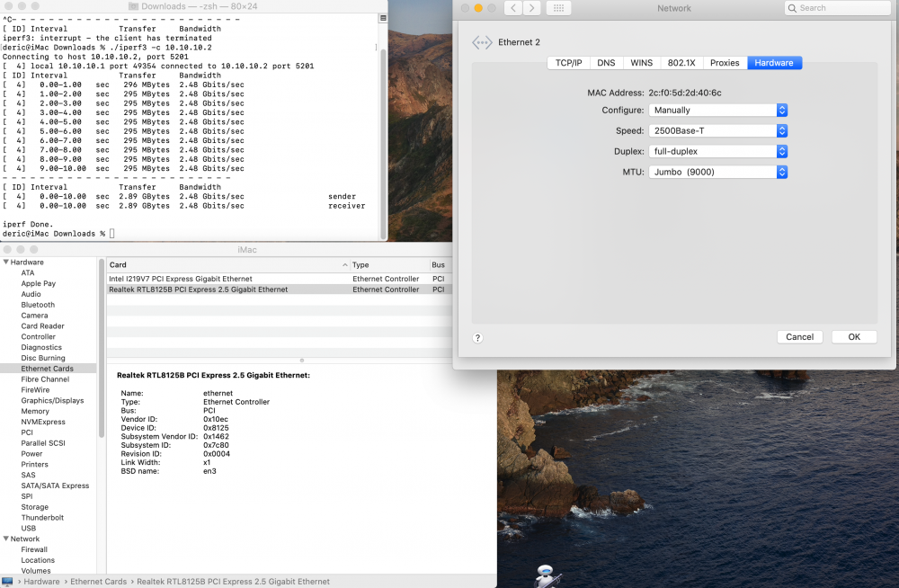This screenshot has width=899, height=588.
Task: Select Graphics/Displays in the sidebar
Action: 52,401
